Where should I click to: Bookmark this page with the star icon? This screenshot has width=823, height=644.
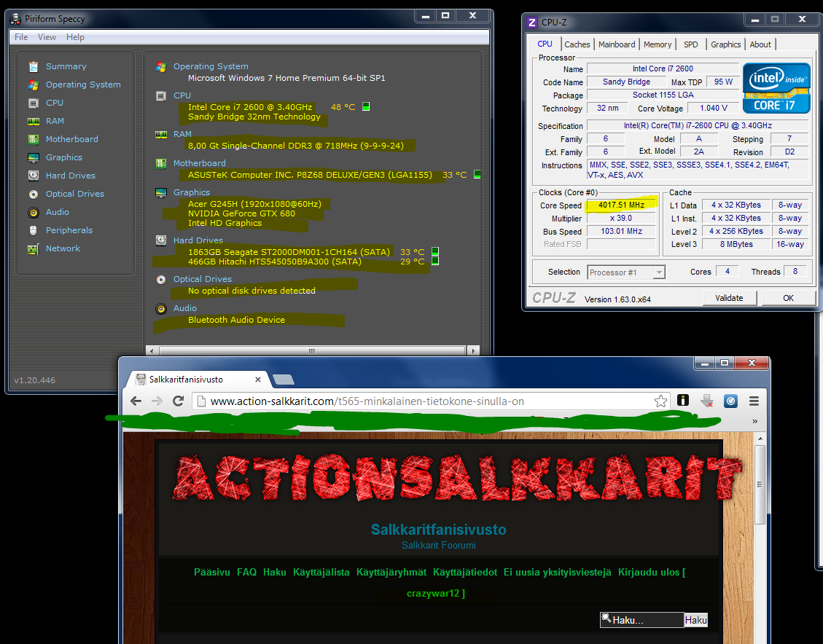pyautogui.click(x=661, y=401)
